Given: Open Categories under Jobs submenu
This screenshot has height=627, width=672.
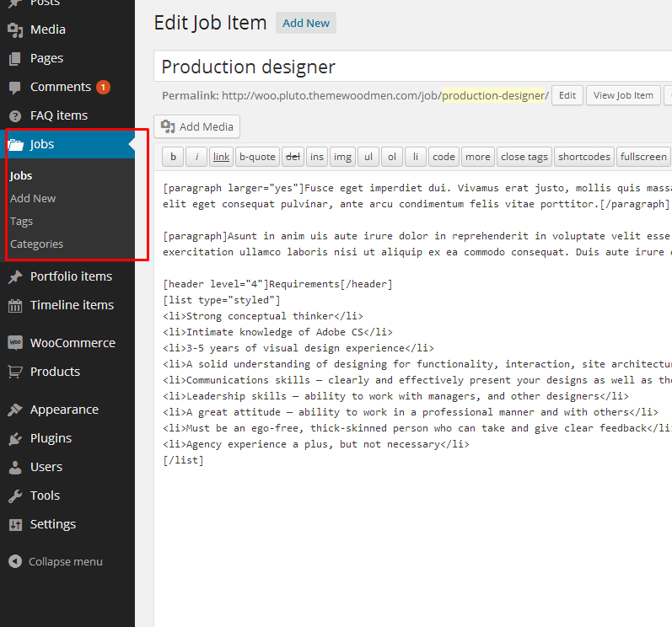Looking at the screenshot, I should pyautogui.click(x=36, y=244).
